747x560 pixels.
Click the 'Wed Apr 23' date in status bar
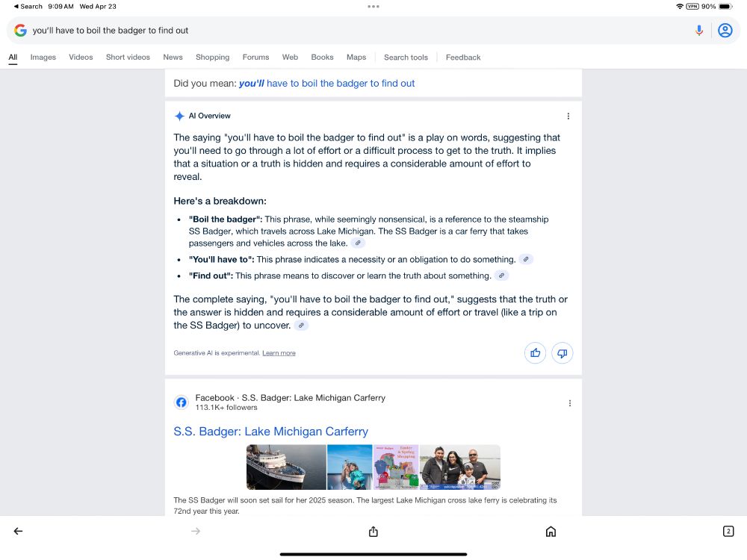click(x=98, y=6)
